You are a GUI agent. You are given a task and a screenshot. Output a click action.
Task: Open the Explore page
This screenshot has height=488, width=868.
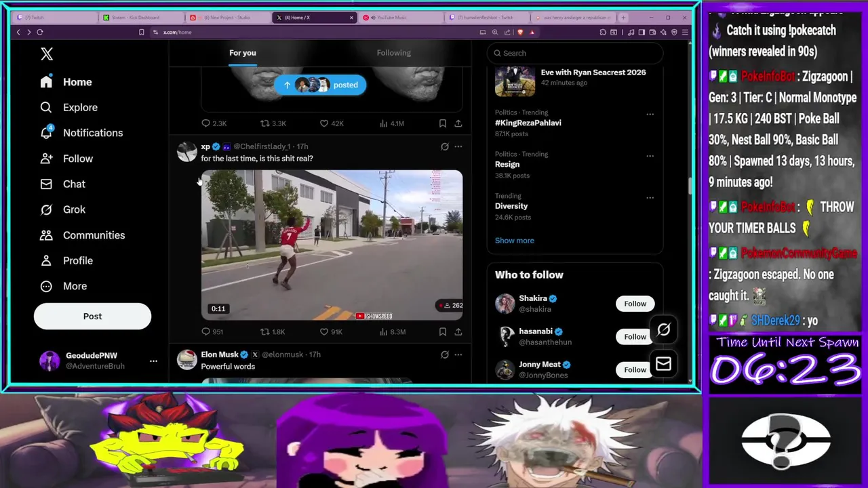click(x=68, y=107)
